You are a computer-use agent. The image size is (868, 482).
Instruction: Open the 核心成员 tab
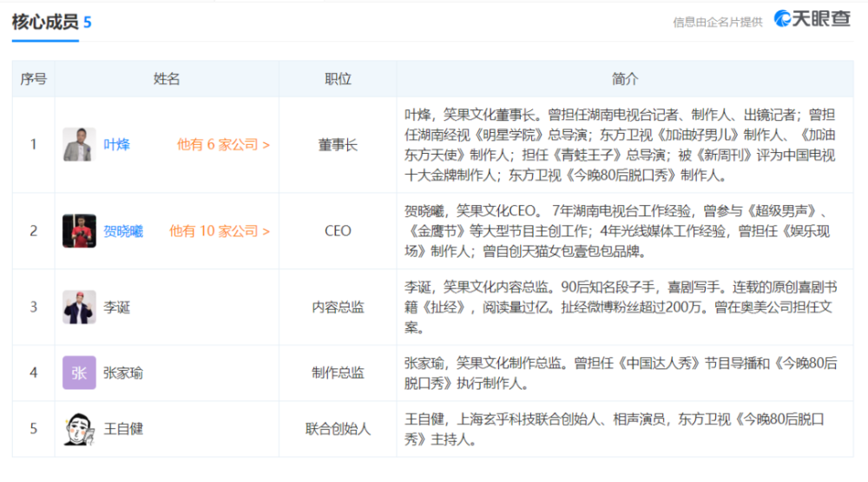[x=45, y=23]
